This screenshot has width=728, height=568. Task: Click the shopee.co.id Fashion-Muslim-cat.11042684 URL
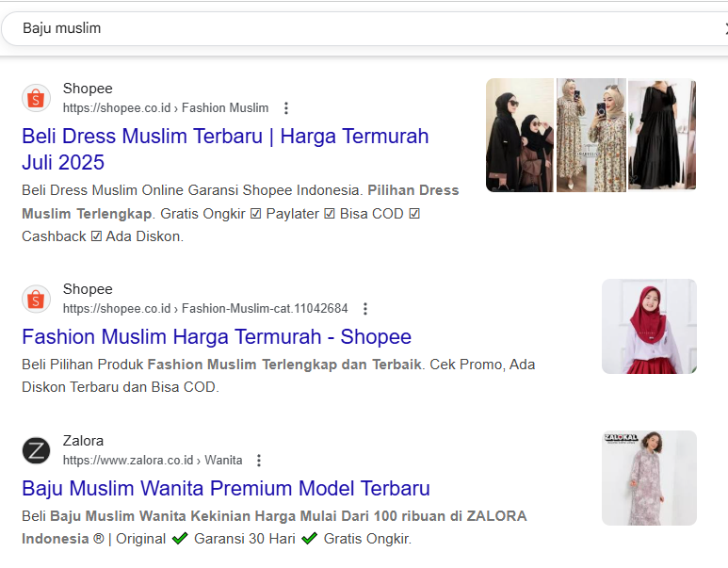coord(205,308)
